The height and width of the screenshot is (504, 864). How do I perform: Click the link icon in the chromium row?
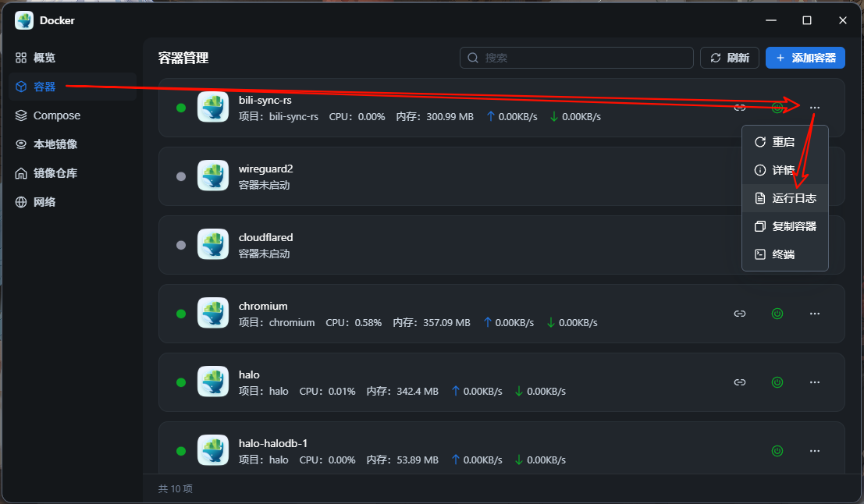pyautogui.click(x=739, y=314)
